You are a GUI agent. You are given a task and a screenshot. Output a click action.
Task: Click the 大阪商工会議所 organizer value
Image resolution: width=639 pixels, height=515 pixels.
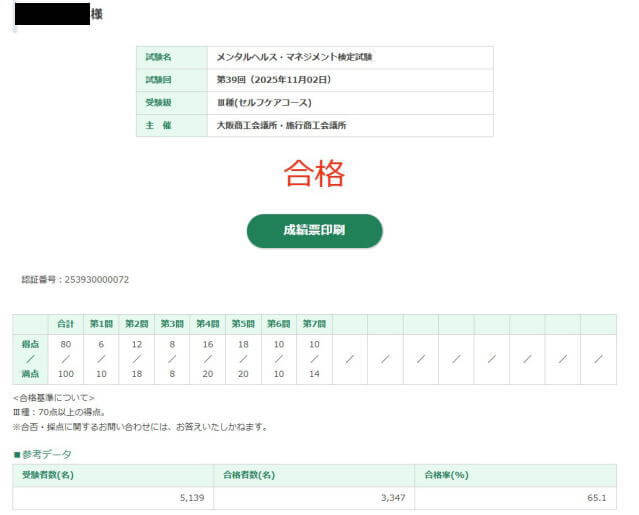click(282, 126)
